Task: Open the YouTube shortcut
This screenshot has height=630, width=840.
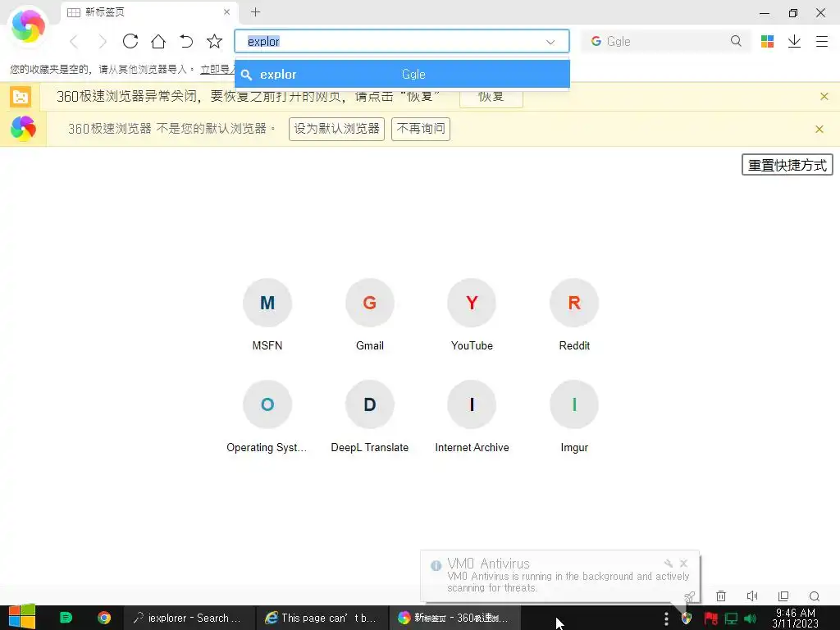Action: pyautogui.click(x=472, y=315)
